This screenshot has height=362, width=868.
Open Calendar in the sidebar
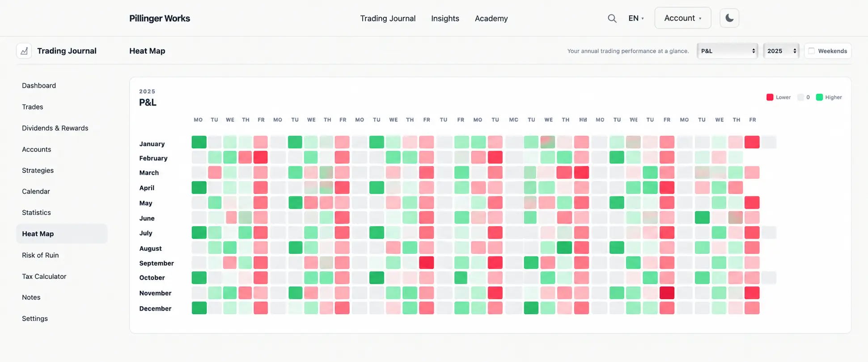(62, 191)
